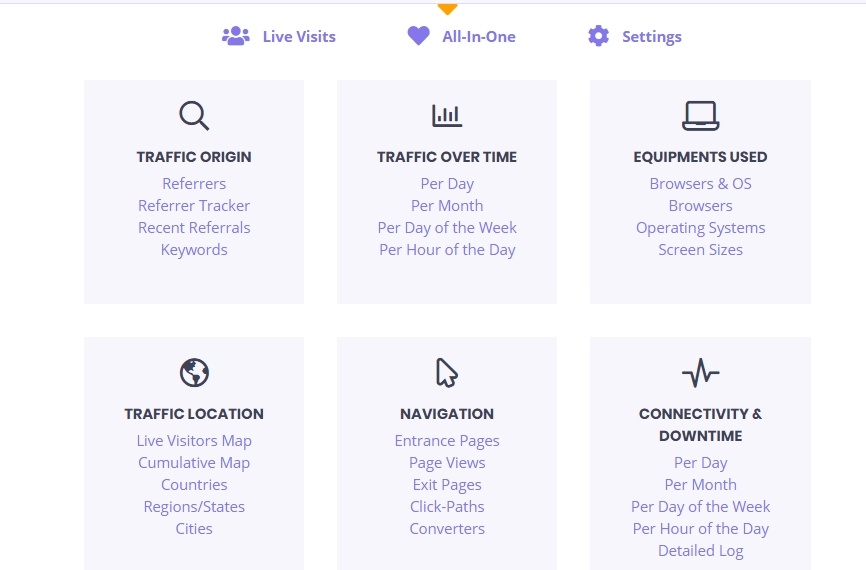Open the Detailed Log link
Screen dimensions: 866x570
point(700,551)
